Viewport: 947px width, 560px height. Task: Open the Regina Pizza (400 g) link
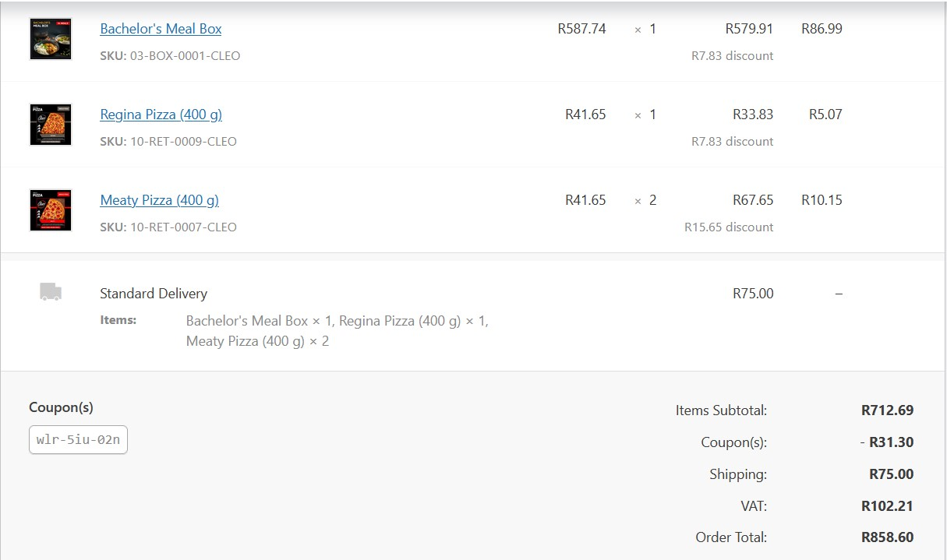161,114
